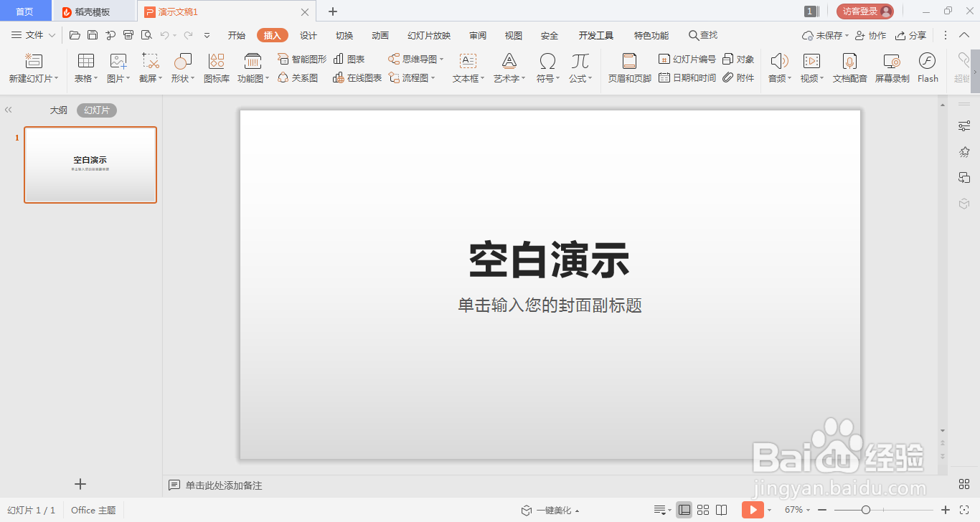Insert an attachment 附件
This screenshot has width=980, height=522.
(x=738, y=77)
